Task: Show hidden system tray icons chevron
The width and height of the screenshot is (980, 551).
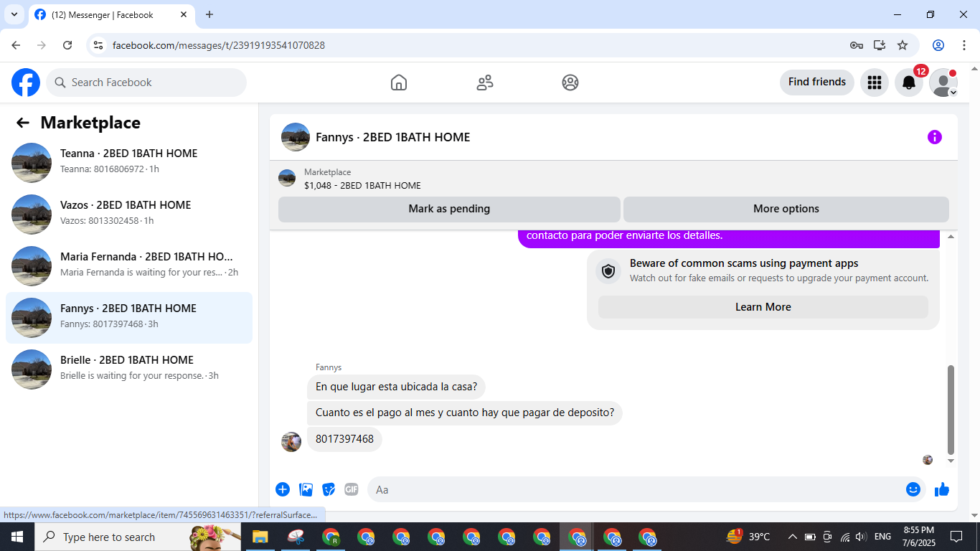Action: 792,537
